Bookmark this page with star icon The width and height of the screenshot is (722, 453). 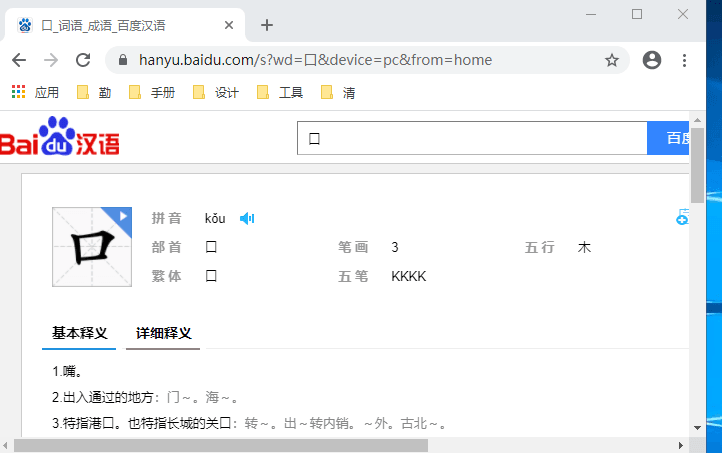pos(611,60)
